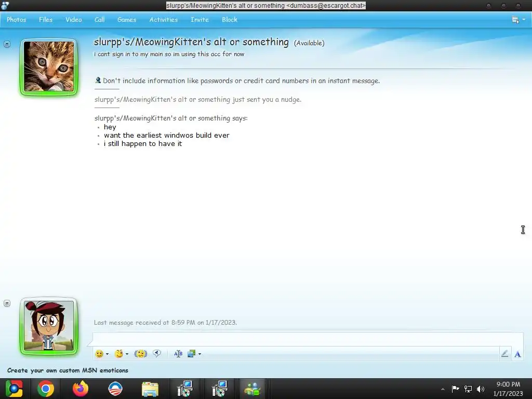Expand the options menu arrow at top right
The image size is (532, 399).
(524, 20)
